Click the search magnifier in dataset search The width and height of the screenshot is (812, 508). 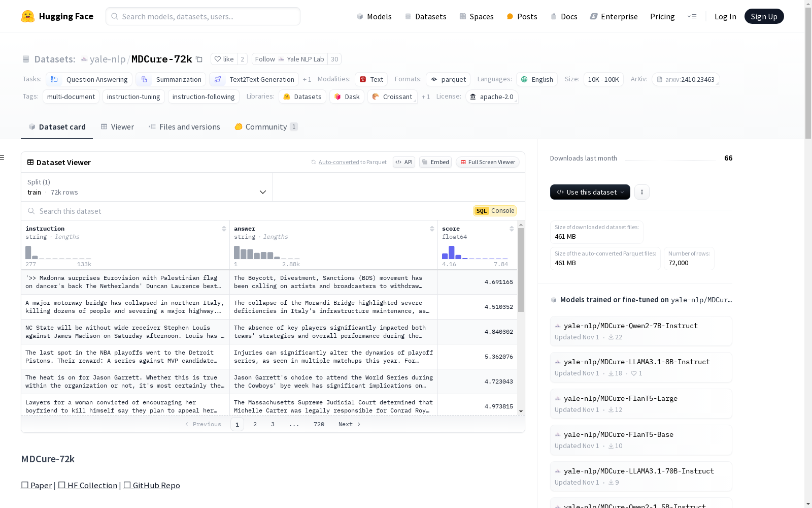[x=31, y=211]
